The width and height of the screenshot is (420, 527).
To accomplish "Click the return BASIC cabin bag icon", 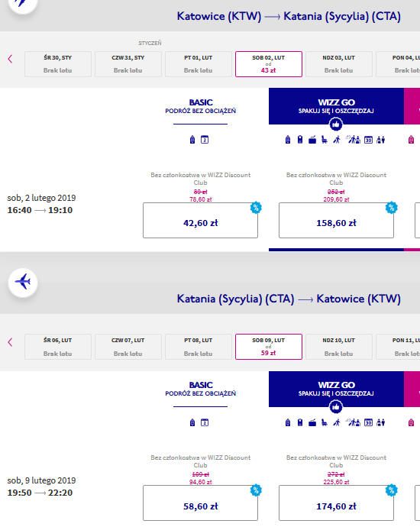I will pos(192,422).
